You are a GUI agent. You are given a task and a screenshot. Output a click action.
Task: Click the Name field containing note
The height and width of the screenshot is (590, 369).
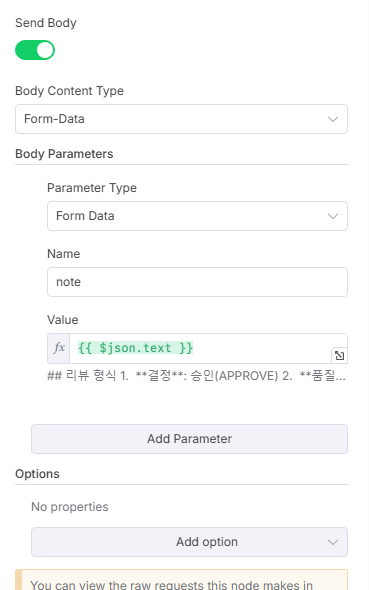[197, 282]
